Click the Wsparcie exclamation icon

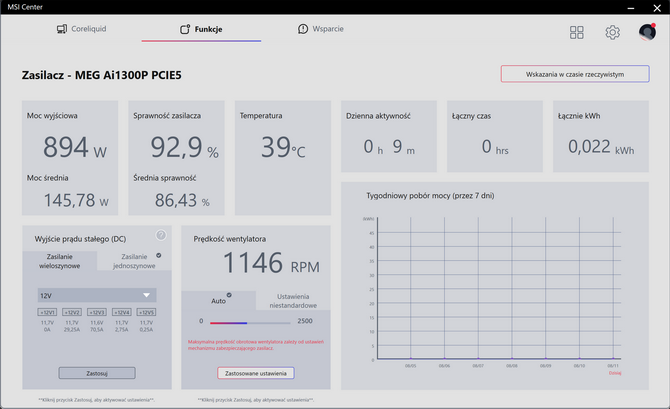303,29
